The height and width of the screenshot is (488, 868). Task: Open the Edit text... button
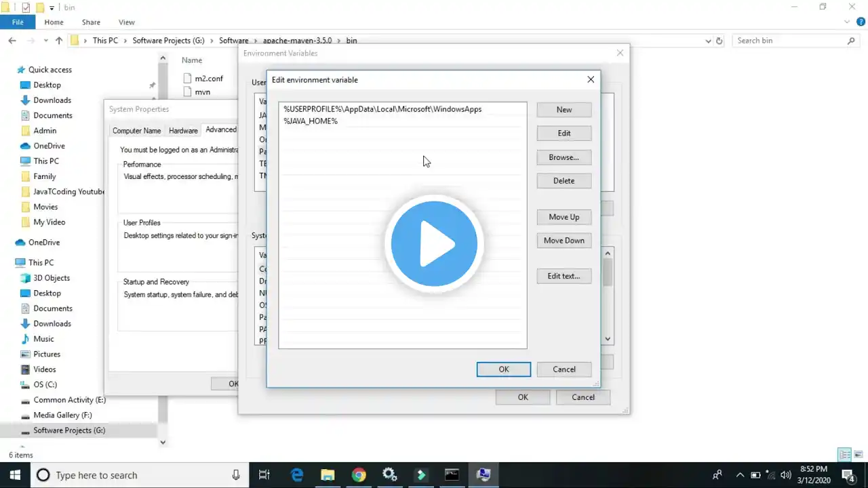(564, 276)
